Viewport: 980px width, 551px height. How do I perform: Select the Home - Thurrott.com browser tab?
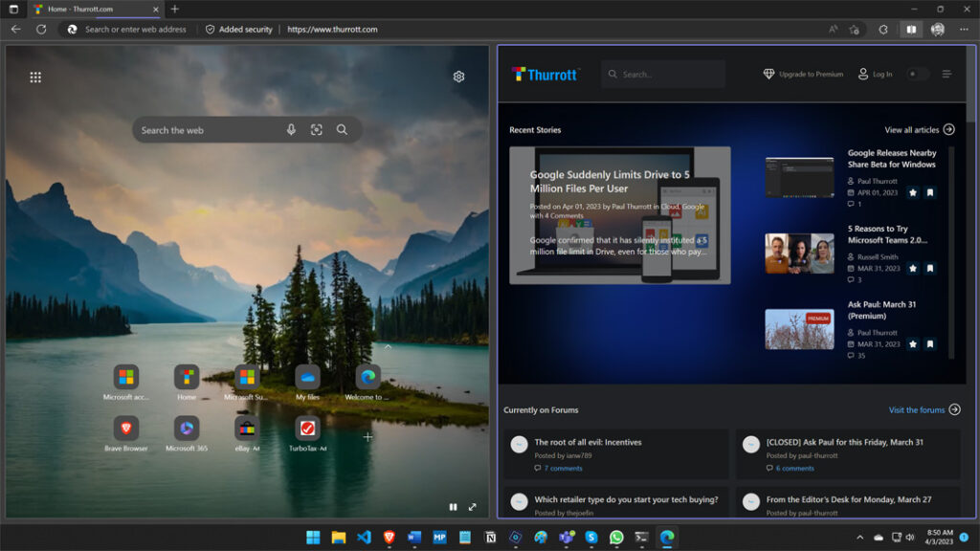pos(81,9)
